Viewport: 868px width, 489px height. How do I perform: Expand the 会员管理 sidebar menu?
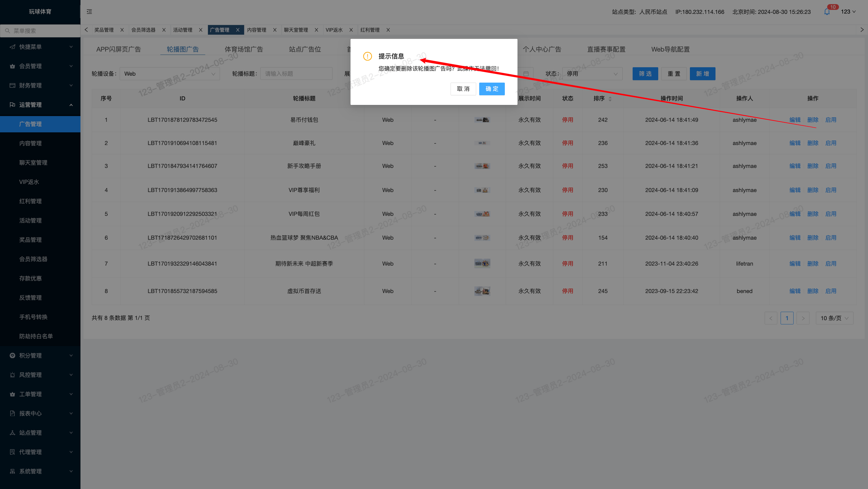pyautogui.click(x=40, y=66)
